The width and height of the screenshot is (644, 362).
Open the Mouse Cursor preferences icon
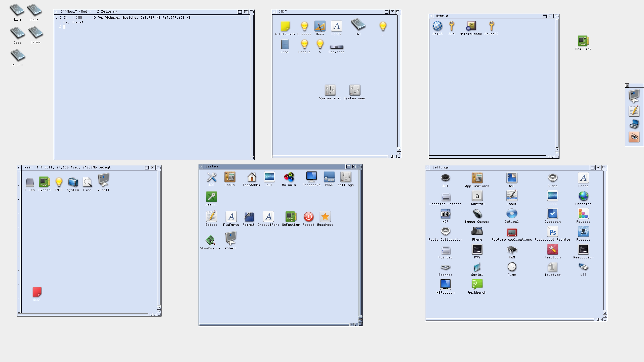477,214
